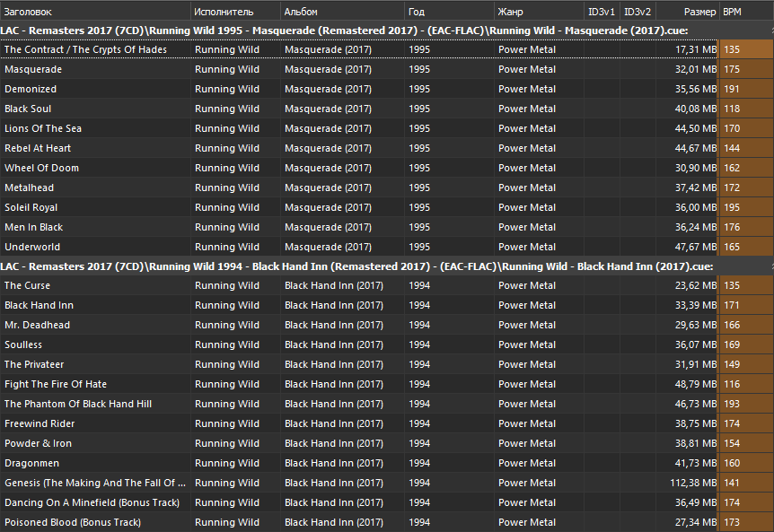This screenshot has height=532, width=774.
Task: Click size 23,62 MB in The Curse row
Action: tap(696, 285)
